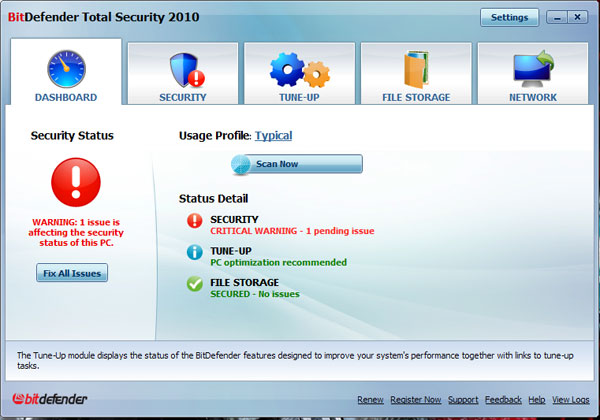Open the Renew link
The width and height of the screenshot is (600, 420).
[x=370, y=400]
